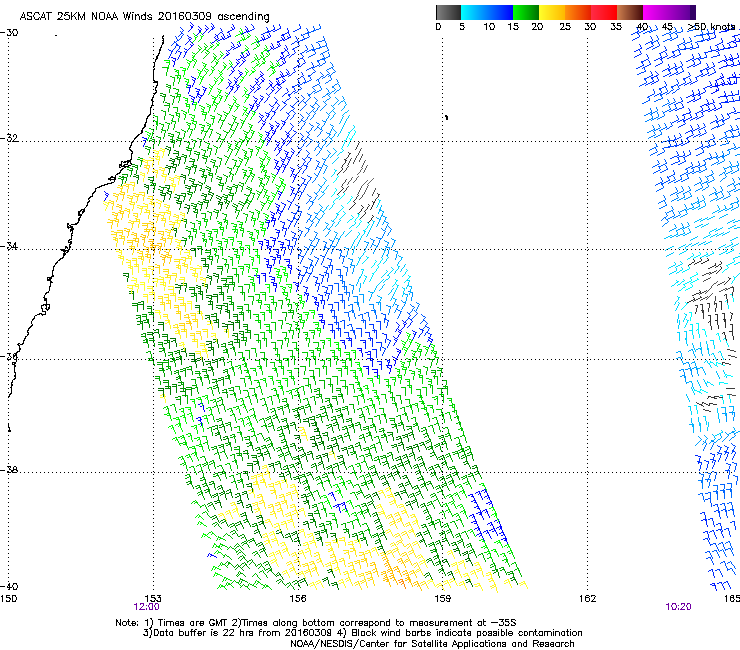The width and height of the screenshot is (740, 650).
Task: Click the 12:00 swath time label
Action: 146,607
